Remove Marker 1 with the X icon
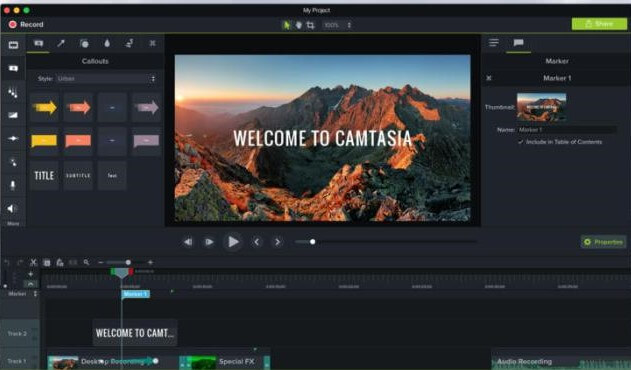 pos(489,78)
